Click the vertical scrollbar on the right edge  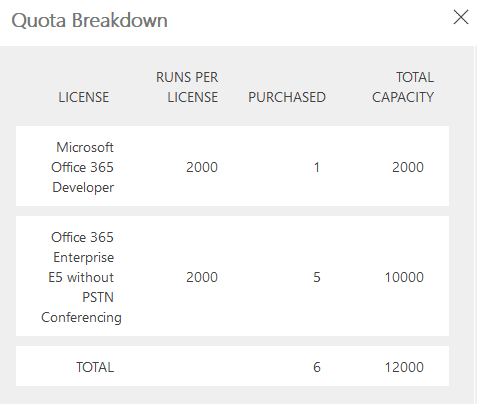pos(475,225)
